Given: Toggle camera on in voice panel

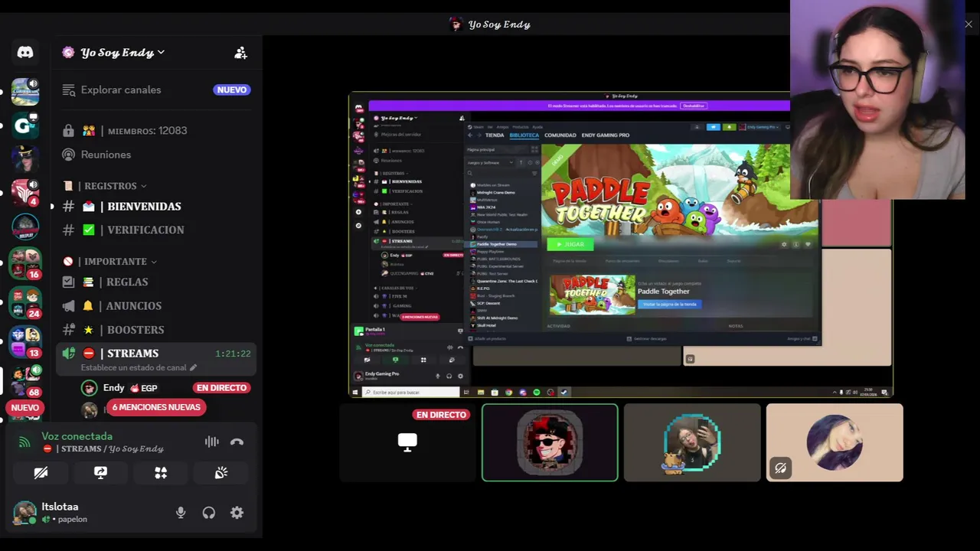Looking at the screenshot, I should (41, 473).
